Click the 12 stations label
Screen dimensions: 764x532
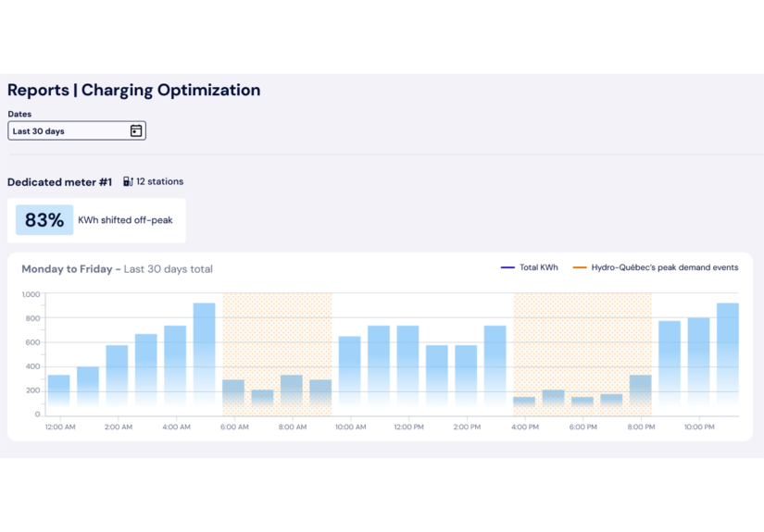coord(160,181)
